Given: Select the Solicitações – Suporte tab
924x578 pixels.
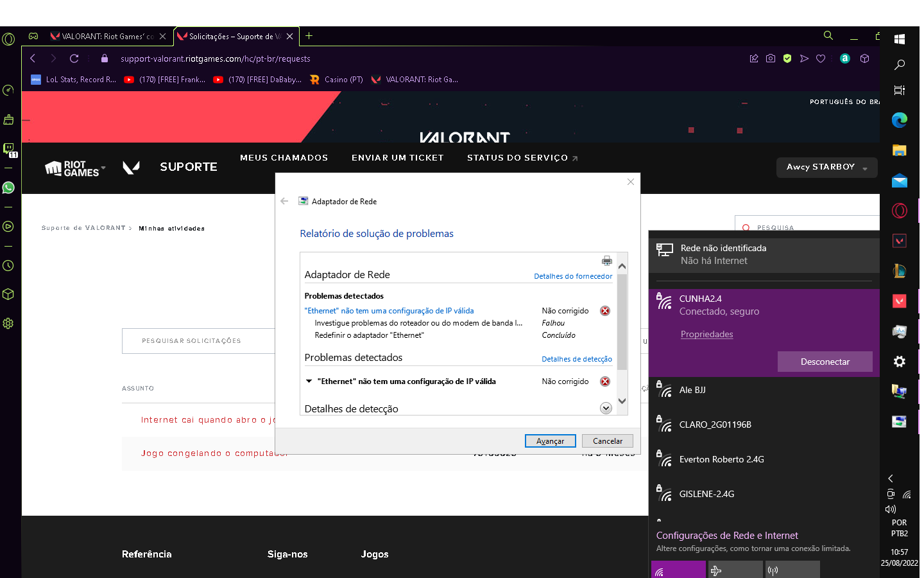Looking at the screenshot, I should 235,37.
